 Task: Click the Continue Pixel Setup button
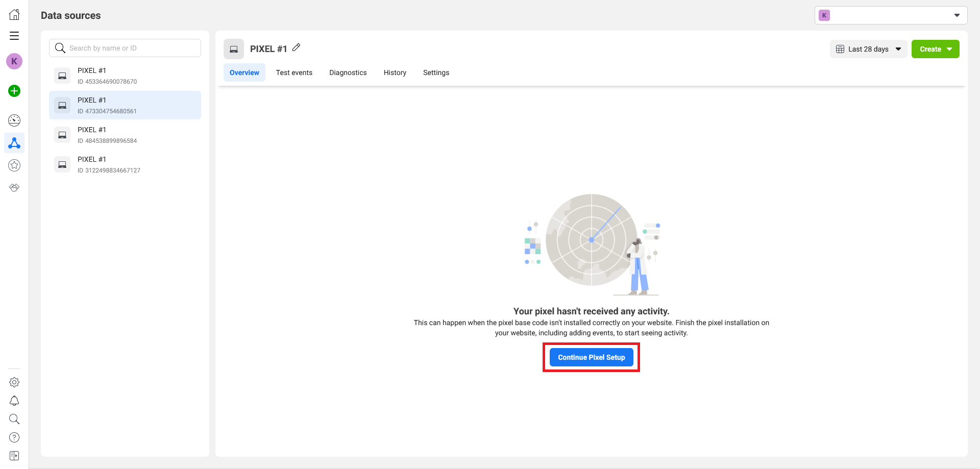point(591,357)
